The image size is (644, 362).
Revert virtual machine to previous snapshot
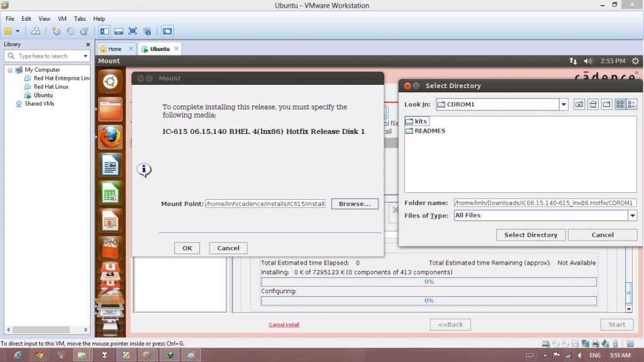pos(70,31)
